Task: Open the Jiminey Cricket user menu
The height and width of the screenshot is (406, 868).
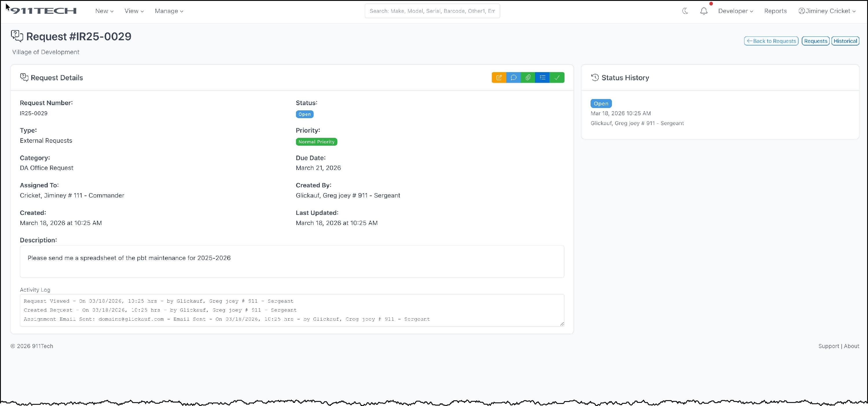Action: point(827,11)
